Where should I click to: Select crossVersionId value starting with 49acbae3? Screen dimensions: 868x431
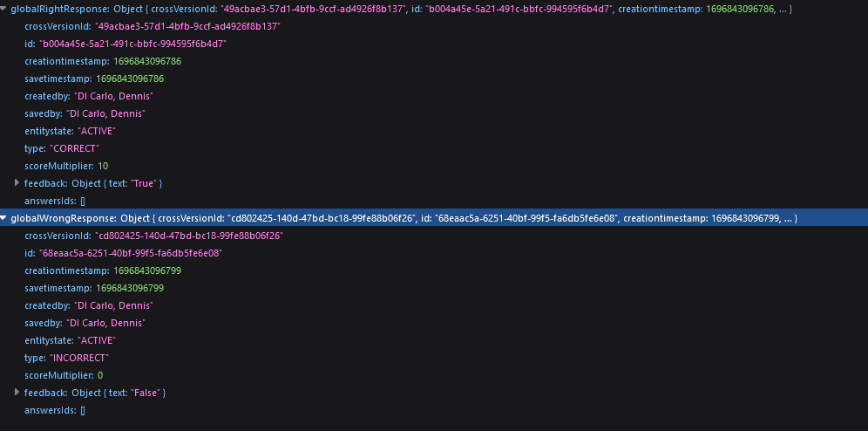pyautogui.click(x=187, y=26)
